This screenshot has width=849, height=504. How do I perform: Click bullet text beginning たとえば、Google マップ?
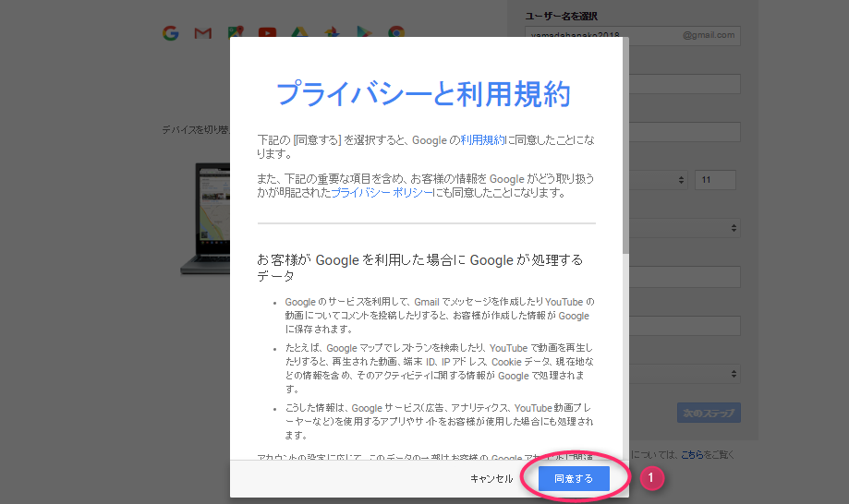440,368
